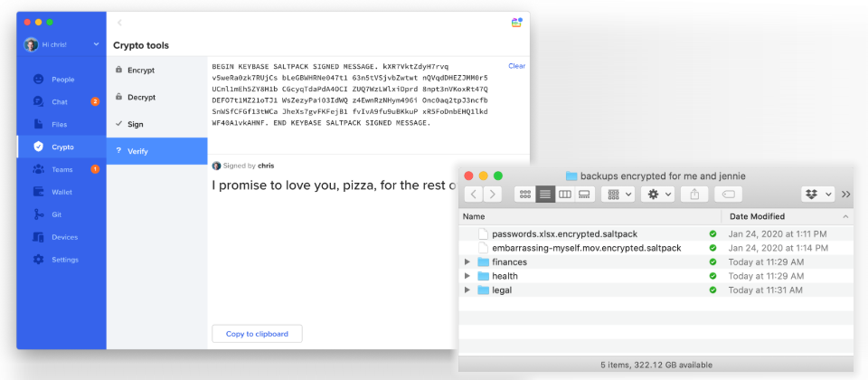868x380 pixels.
Task: Open People in Keybase sidebar
Action: (x=61, y=80)
